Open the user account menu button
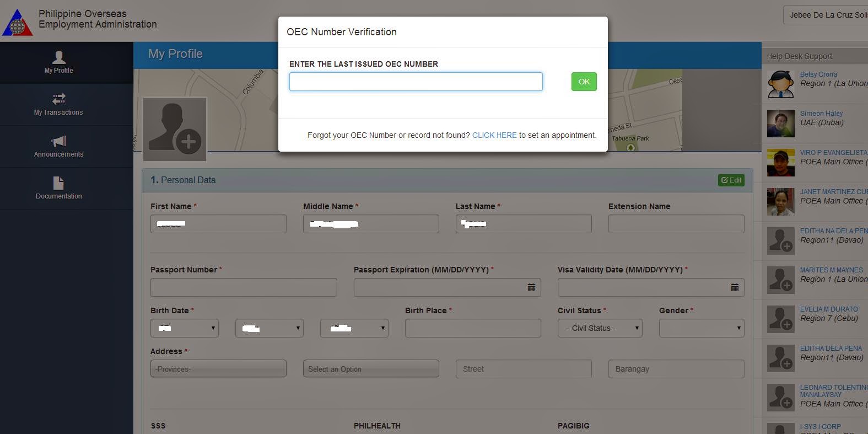Screen dimensions: 868x434 coord(826,15)
